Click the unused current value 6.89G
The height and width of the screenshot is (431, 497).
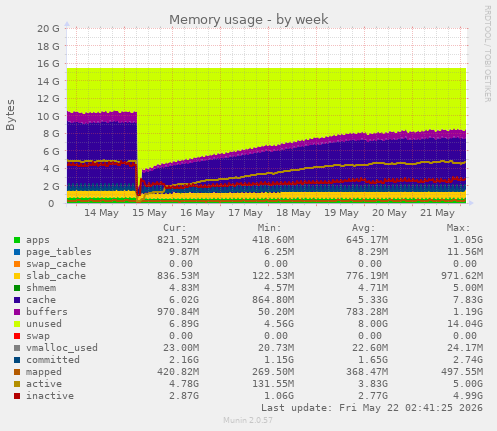click(184, 324)
